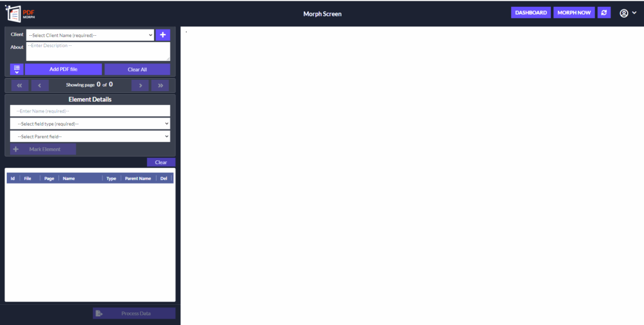Open the Select Client Name dropdown
This screenshot has width=644, height=325.
[x=90, y=35]
